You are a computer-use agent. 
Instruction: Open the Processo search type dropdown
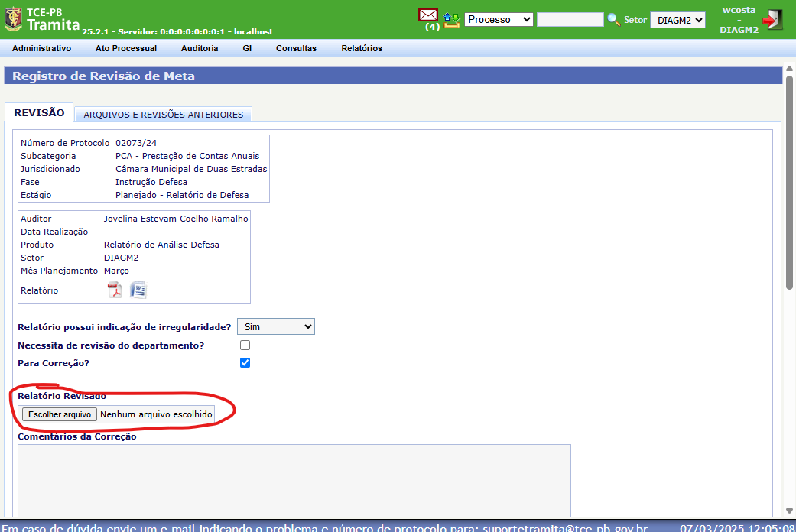click(x=499, y=20)
